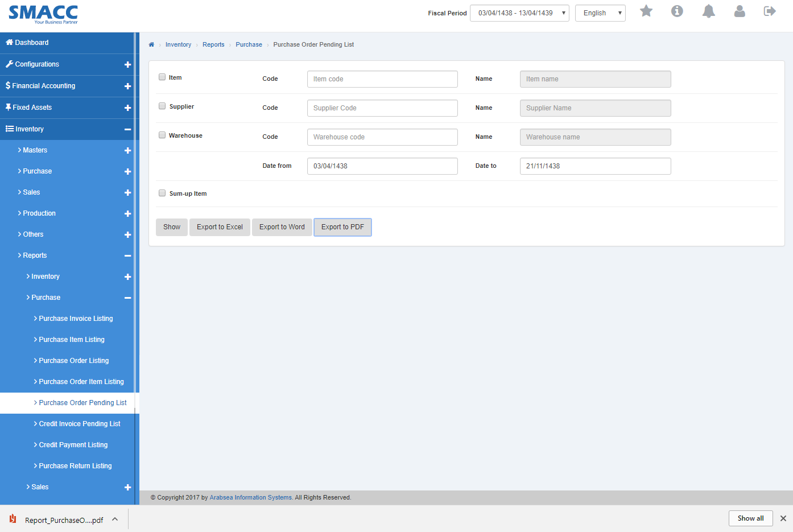This screenshot has height=532, width=793.
Task: Click the SMACC logo
Action: (43, 14)
